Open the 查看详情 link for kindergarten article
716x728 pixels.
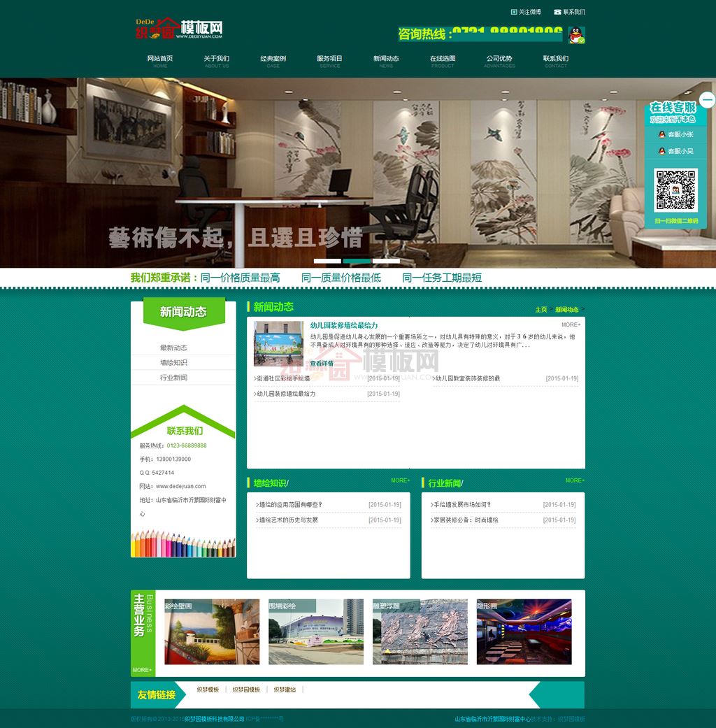[x=322, y=364]
